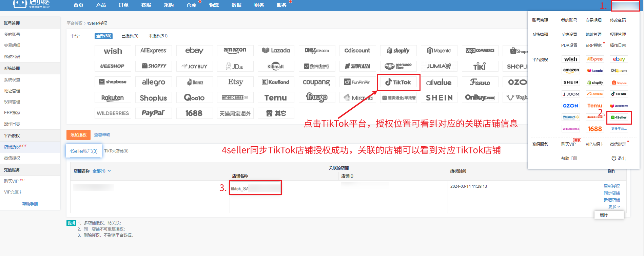Open the 更多平台 list in account panel

coord(619,129)
